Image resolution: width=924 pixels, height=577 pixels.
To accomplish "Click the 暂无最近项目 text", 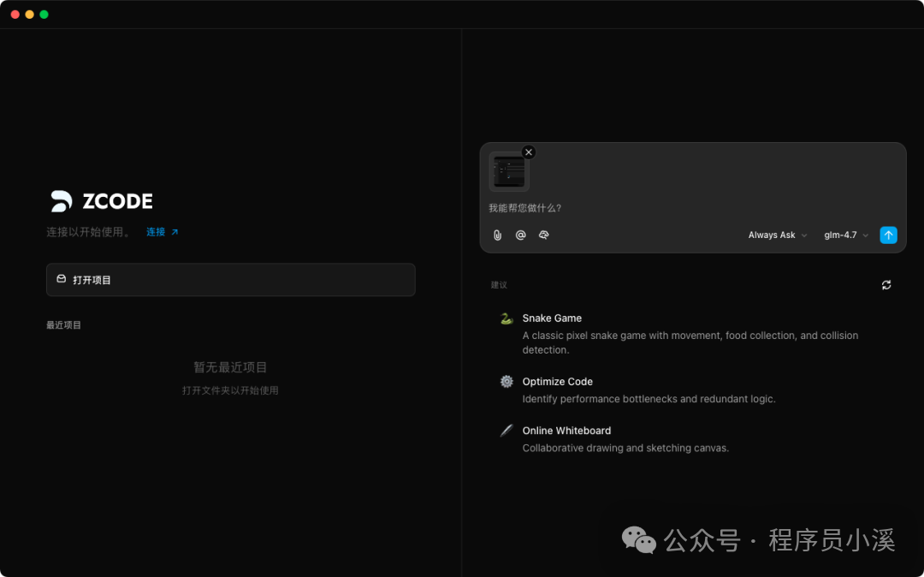I will (x=230, y=367).
